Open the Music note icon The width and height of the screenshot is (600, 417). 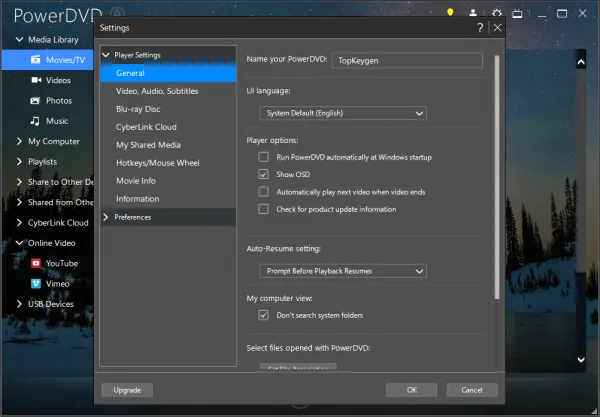coord(35,121)
